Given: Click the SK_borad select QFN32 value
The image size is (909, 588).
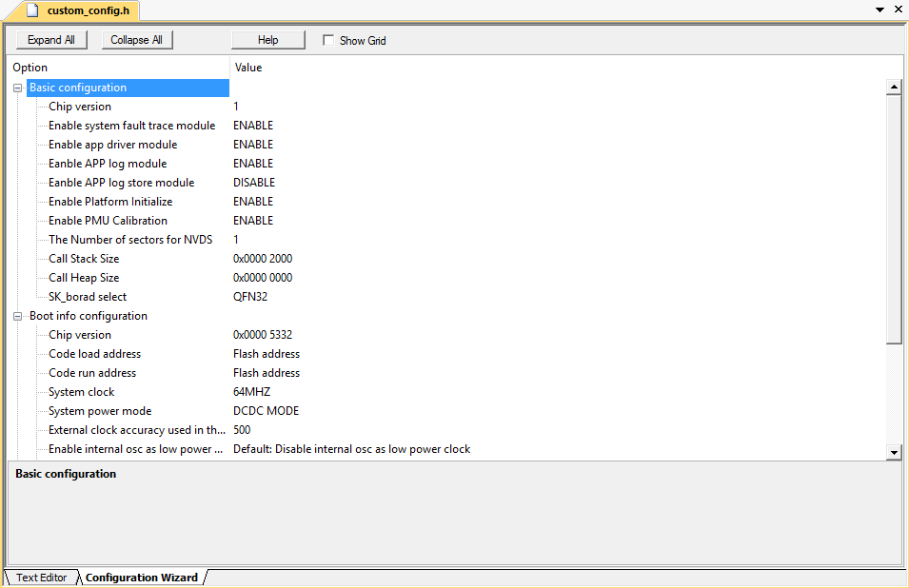Looking at the screenshot, I should point(250,297).
